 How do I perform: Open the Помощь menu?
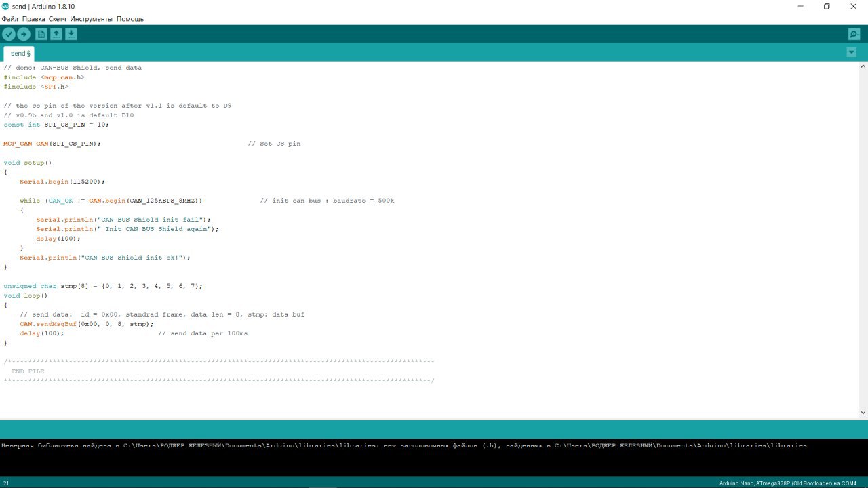tap(130, 19)
